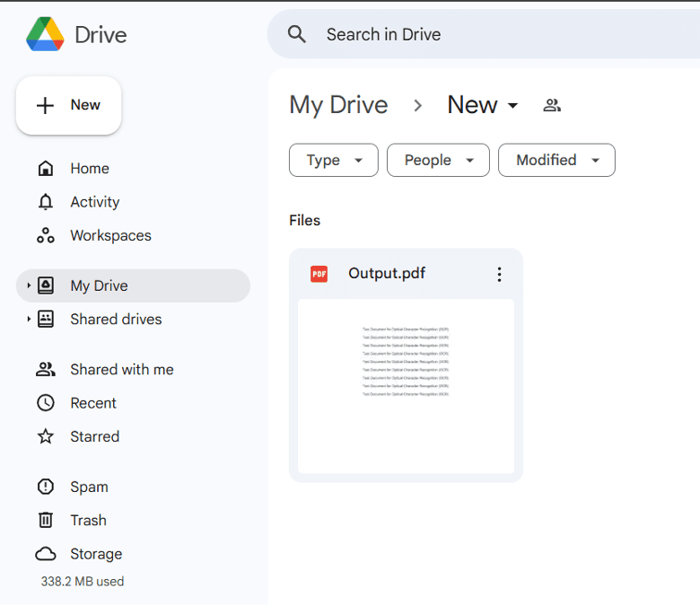
Task: Click the New create button
Action: pos(69,106)
